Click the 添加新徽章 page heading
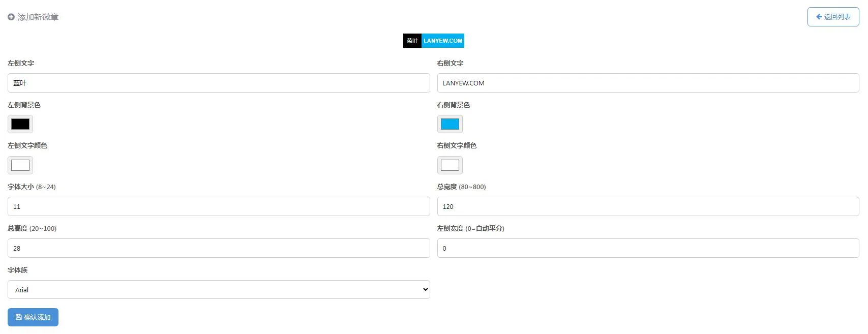Viewport: 868px width, 334px height. tap(38, 17)
